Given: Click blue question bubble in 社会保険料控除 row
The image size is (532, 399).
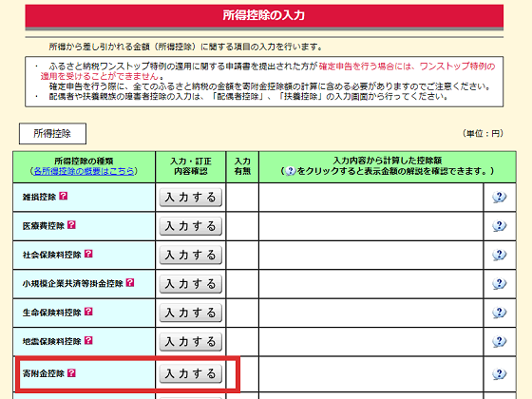Looking at the screenshot, I should pos(499,255).
